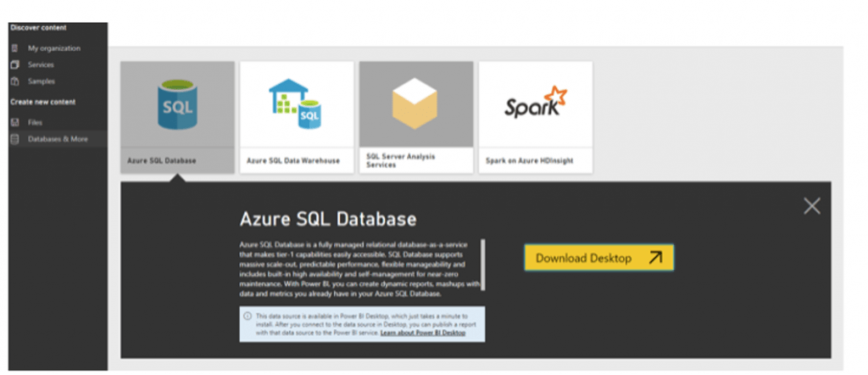Screen dimensions: 868x375
Task: Click the Databases & More sidebar icon
Action: tap(14, 138)
